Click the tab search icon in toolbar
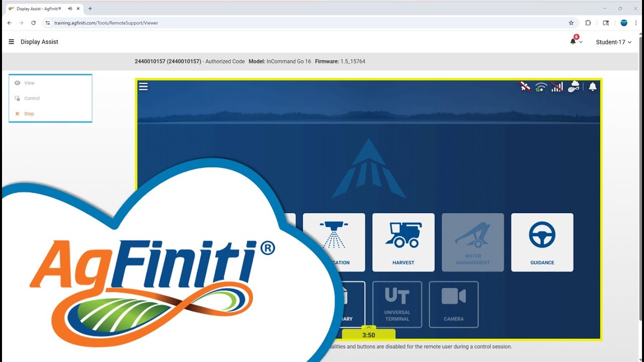Image resolution: width=644 pixels, height=362 pixels. click(x=606, y=23)
